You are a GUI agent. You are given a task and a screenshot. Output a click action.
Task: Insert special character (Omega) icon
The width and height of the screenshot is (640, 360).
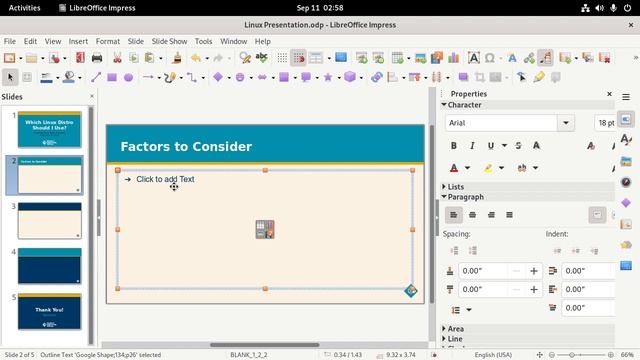pyautogui.click(x=490, y=58)
